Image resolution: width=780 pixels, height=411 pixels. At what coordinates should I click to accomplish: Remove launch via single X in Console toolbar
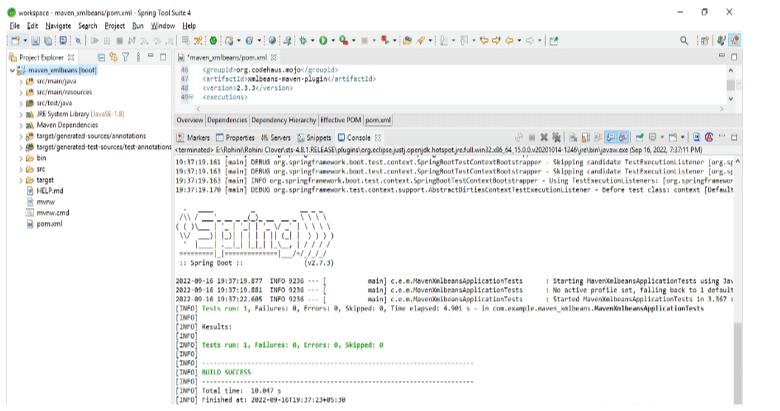click(544, 137)
